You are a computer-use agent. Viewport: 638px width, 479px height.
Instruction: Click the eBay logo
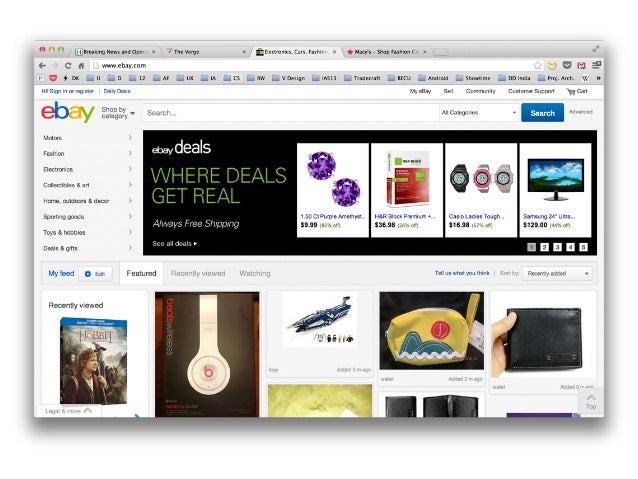pyautogui.click(x=68, y=112)
